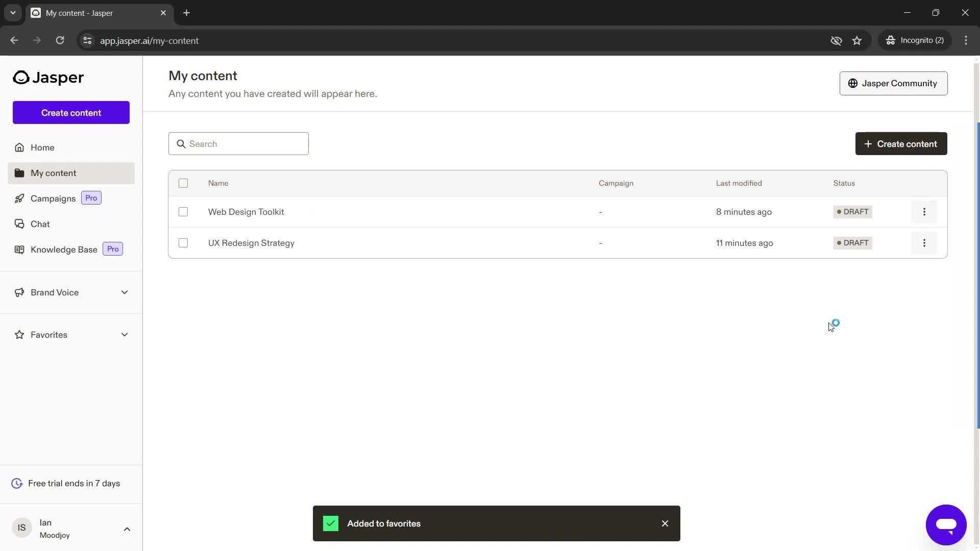Viewport: 980px width, 551px height.
Task: Expand the Favorites section
Action: pyautogui.click(x=125, y=335)
